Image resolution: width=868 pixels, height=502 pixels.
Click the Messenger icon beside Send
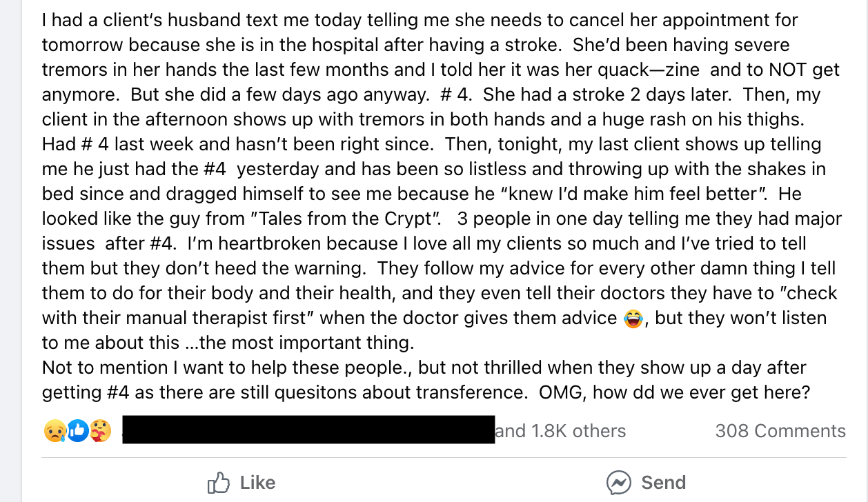pyautogui.click(x=618, y=483)
